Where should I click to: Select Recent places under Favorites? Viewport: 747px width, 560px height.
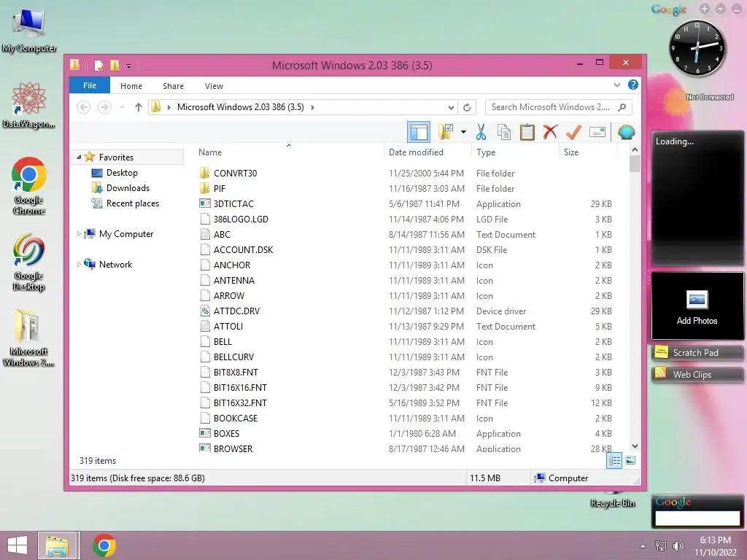[x=133, y=203]
